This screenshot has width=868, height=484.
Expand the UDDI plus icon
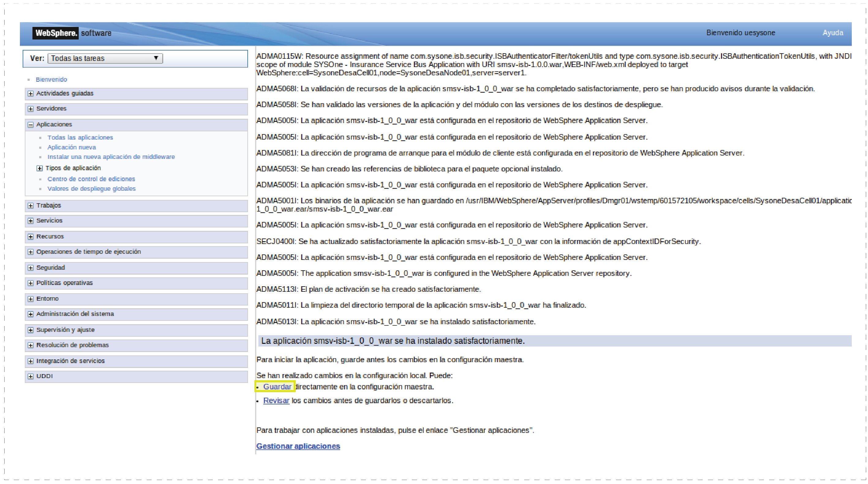31,376
